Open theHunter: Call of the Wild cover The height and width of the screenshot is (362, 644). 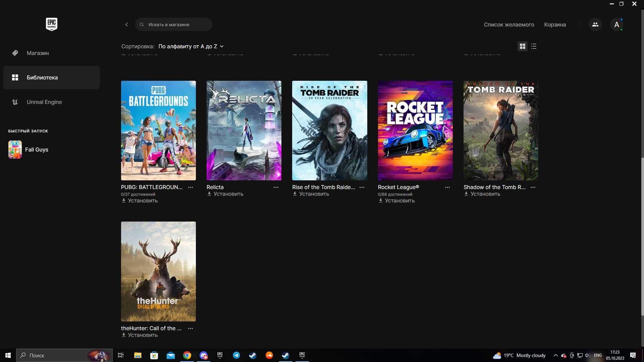click(x=158, y=271)
